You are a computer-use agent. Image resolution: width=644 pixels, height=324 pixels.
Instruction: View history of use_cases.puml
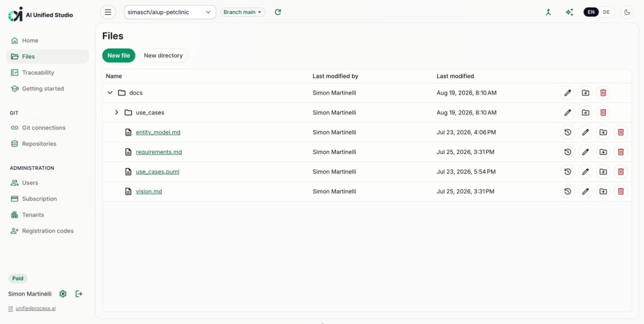568,172
